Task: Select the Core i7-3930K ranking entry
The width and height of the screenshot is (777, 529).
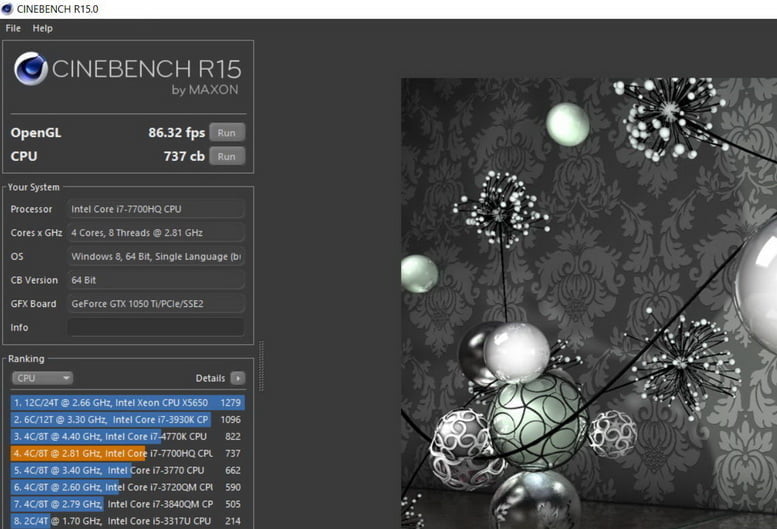Action: (x=127, y=419)
